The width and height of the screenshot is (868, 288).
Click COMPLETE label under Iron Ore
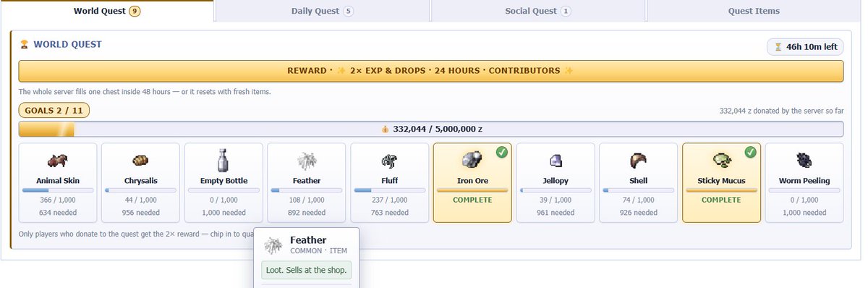(x=472, y=200)
